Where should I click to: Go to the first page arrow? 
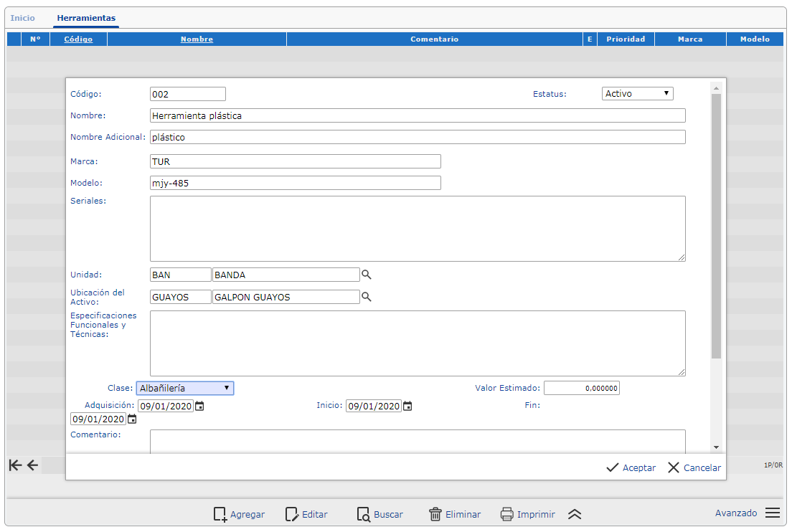coord(15,465)
